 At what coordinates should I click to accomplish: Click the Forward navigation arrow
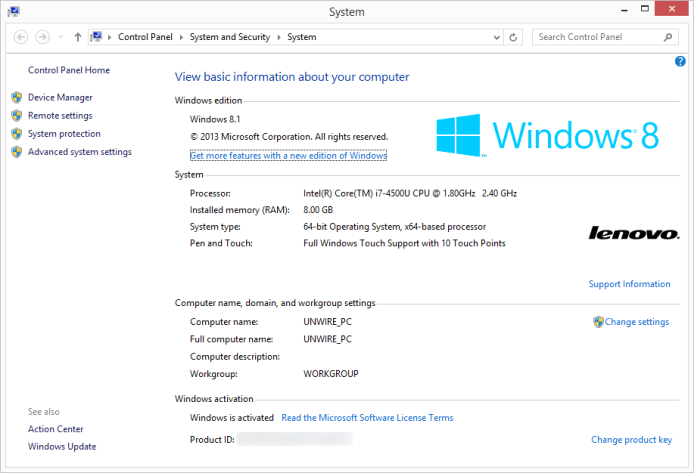(42, 37)
